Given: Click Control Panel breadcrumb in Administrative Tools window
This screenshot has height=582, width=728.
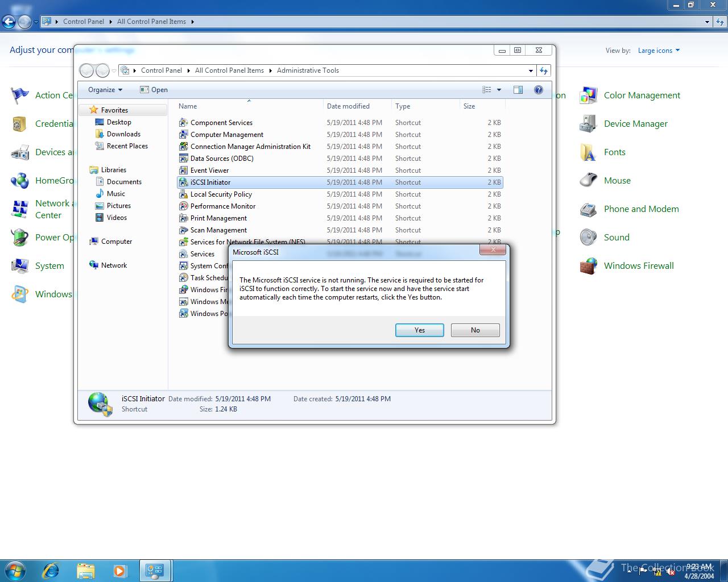Looking at the screenshot, I should (161, 70).
